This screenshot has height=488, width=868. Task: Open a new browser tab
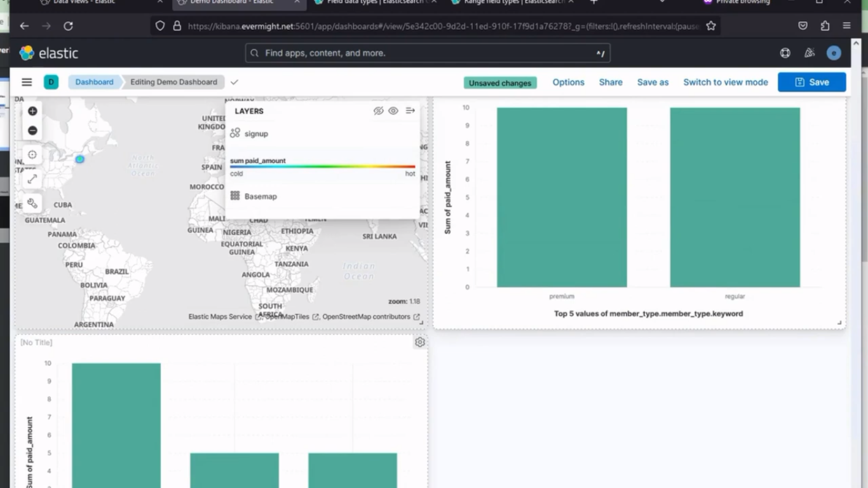tap(593, 2)
